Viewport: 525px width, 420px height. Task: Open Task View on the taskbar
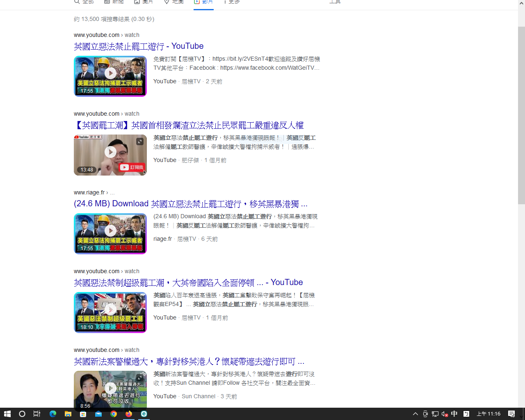[x=37, y=414]
